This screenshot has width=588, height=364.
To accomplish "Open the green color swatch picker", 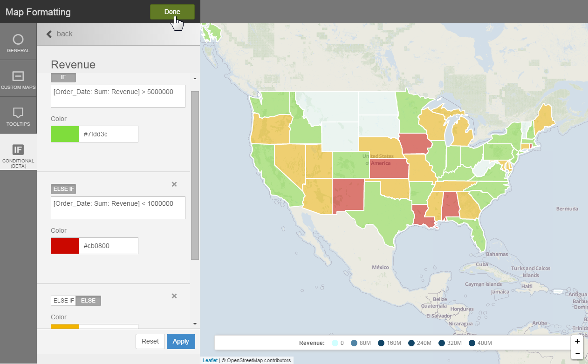I will click(65, 134).
